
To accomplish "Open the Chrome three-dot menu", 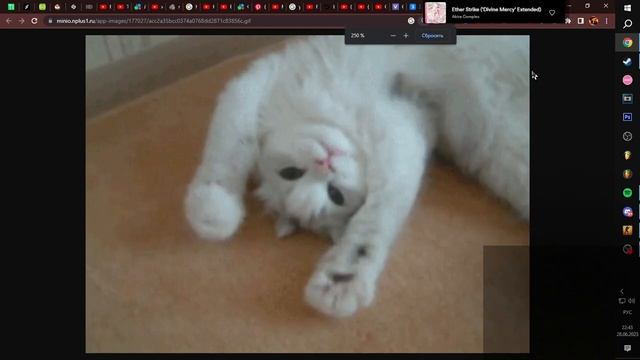I will [607, 21].
